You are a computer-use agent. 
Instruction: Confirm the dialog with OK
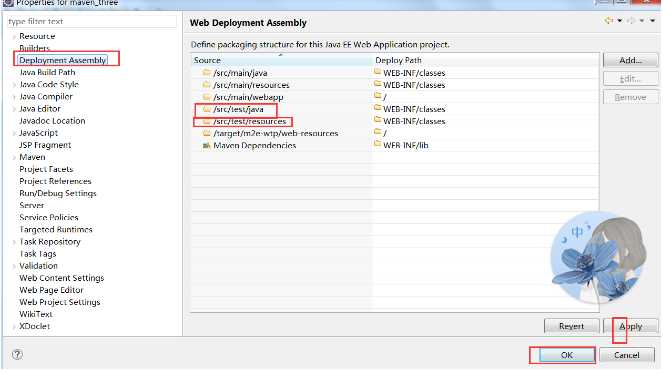click(x=567, y=355)
